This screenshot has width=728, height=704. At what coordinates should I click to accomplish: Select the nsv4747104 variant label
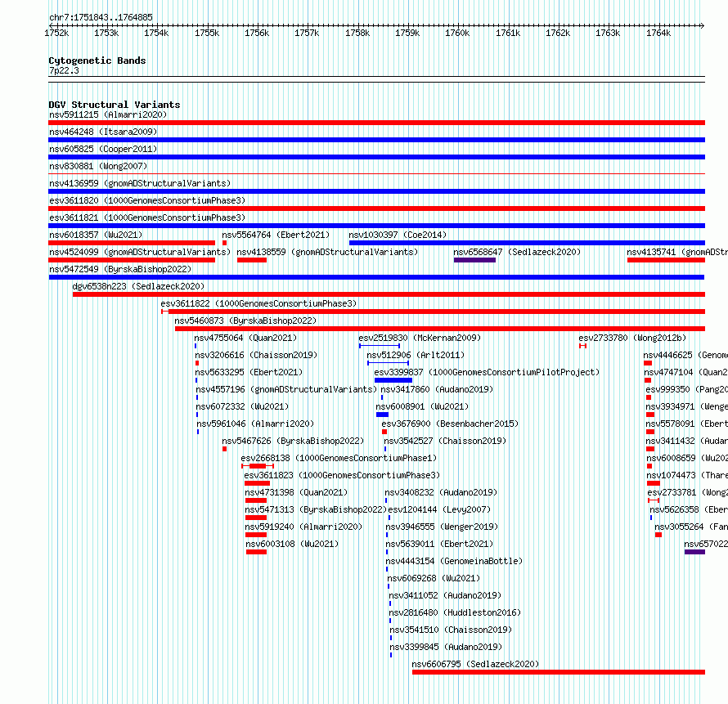pos(685,372)
